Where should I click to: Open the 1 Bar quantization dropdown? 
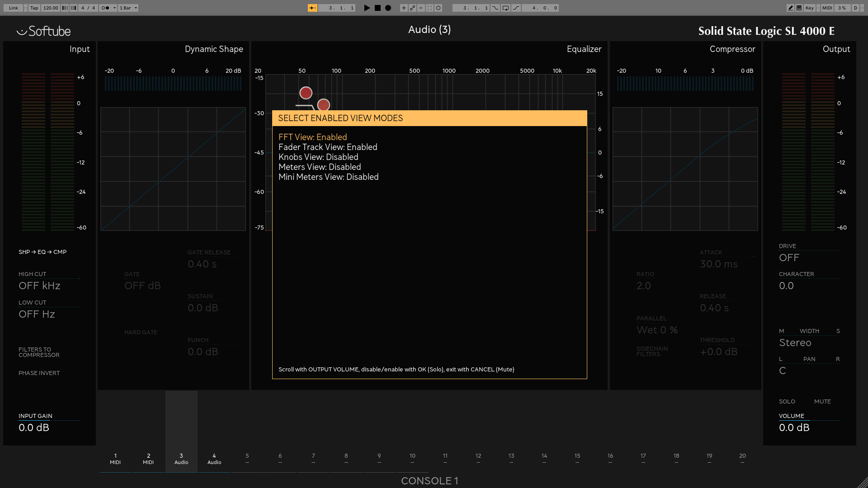point(128,8)
